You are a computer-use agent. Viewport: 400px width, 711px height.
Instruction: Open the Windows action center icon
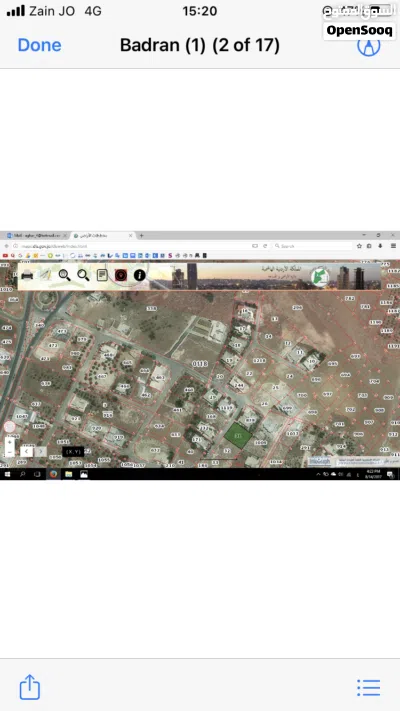(x=390, y=474)
